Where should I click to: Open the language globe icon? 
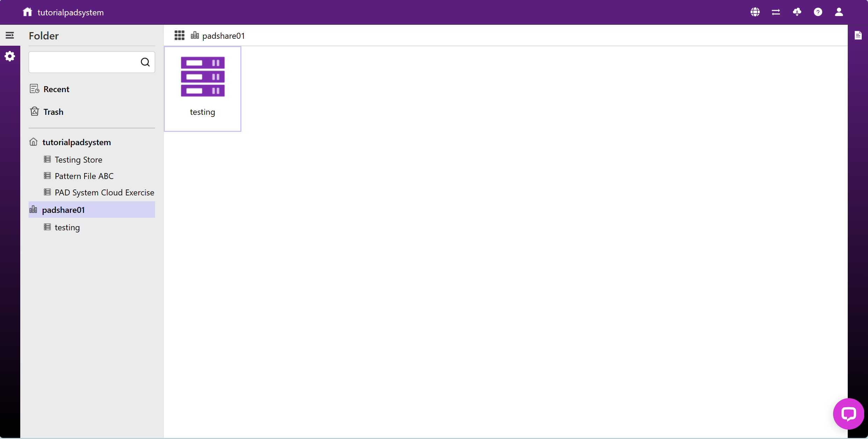pyautogui.click(x=755, y=12)
